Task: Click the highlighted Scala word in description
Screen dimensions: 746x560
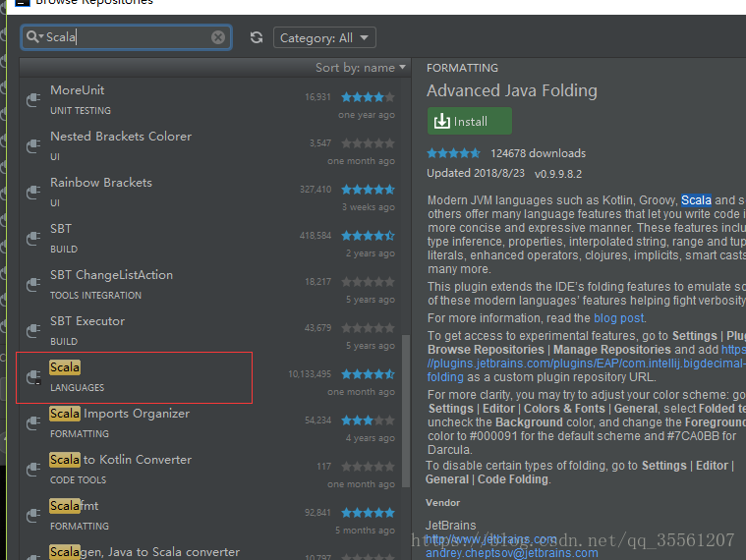Action: [696, 200]
